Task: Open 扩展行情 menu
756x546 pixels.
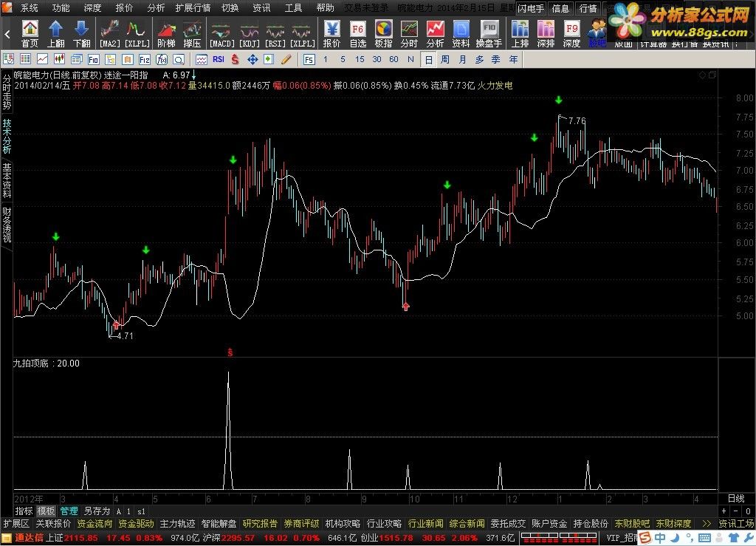Action: [193, 7]
